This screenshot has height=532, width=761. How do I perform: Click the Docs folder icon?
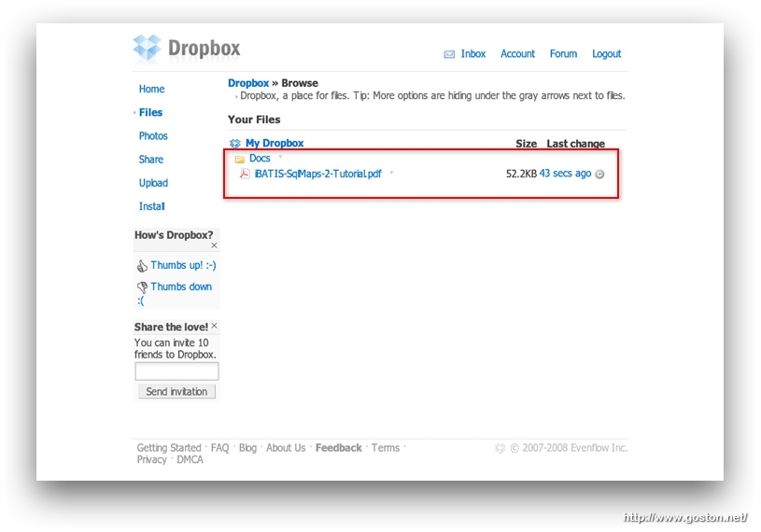pyautogui.click(x=240, y=159)
